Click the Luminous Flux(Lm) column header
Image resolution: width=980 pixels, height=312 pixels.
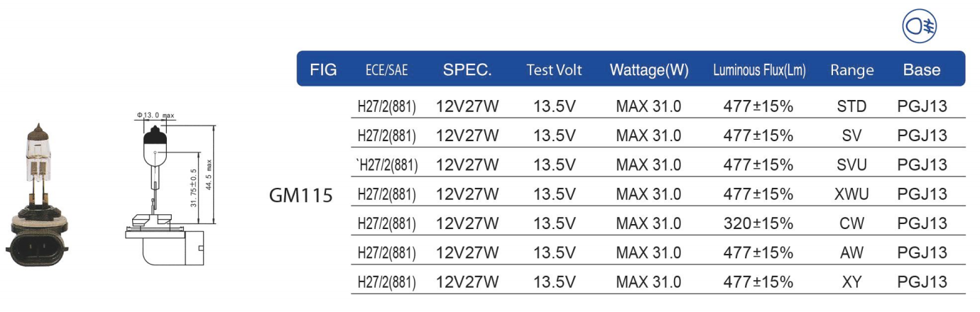point(759,70)
